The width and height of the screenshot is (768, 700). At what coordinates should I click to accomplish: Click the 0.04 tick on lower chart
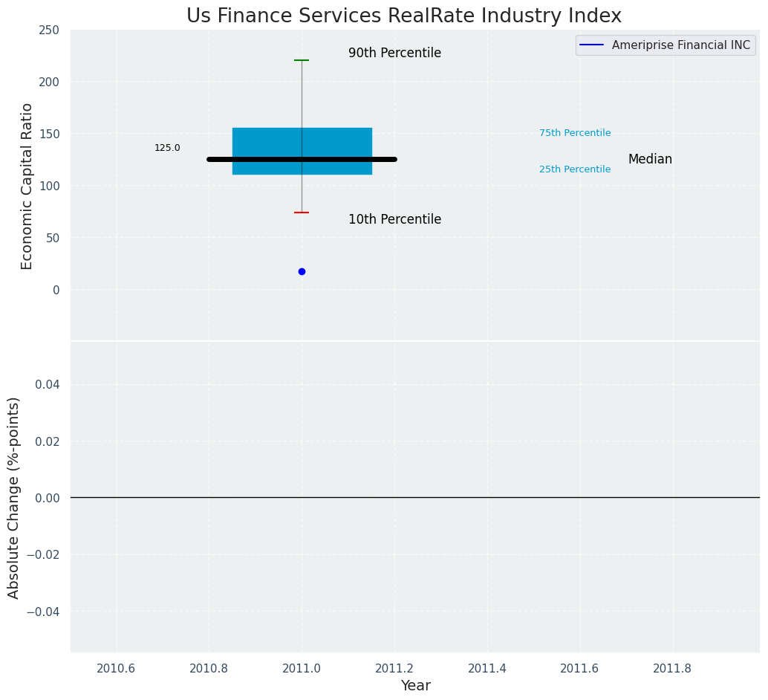(x=47, y=384)
